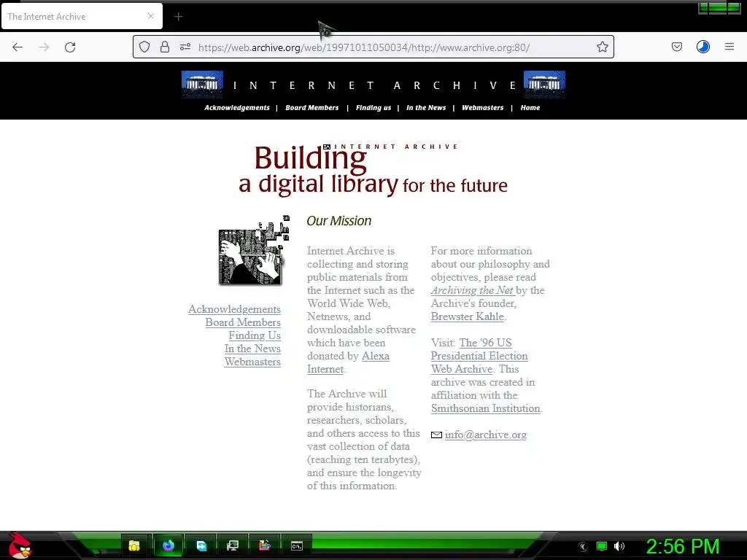This screenshot has width=747, height=560.
Task: Open Webmasters in black header menu
Action: (x=483, y=108)
